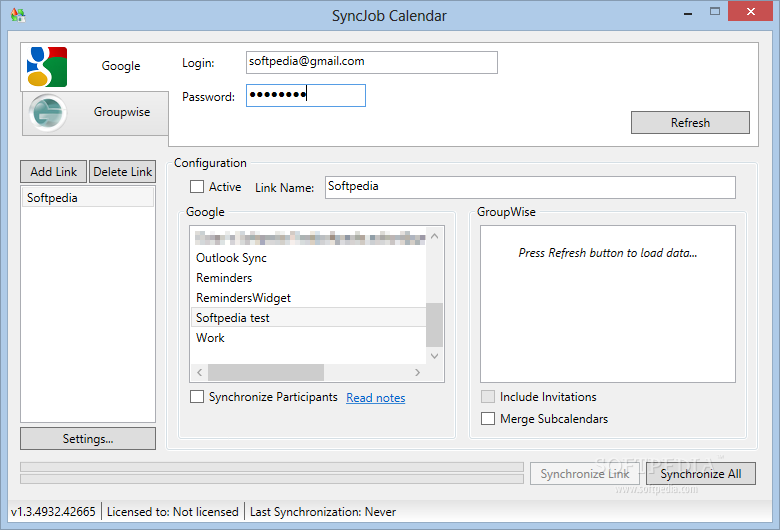Click the horizontal scroll left arrow

pyautogui.click(x=199, y=372)
